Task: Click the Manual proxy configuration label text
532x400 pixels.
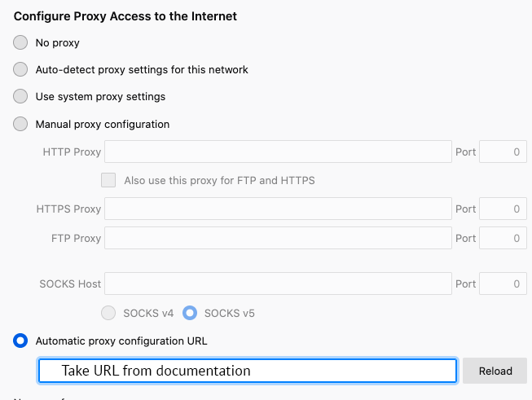Action: click(x=103, y=125)
